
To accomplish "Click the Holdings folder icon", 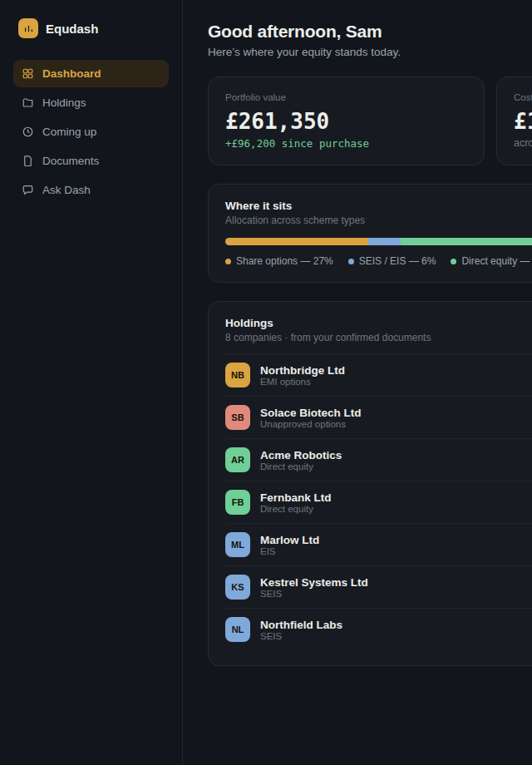I will (27, 103).
